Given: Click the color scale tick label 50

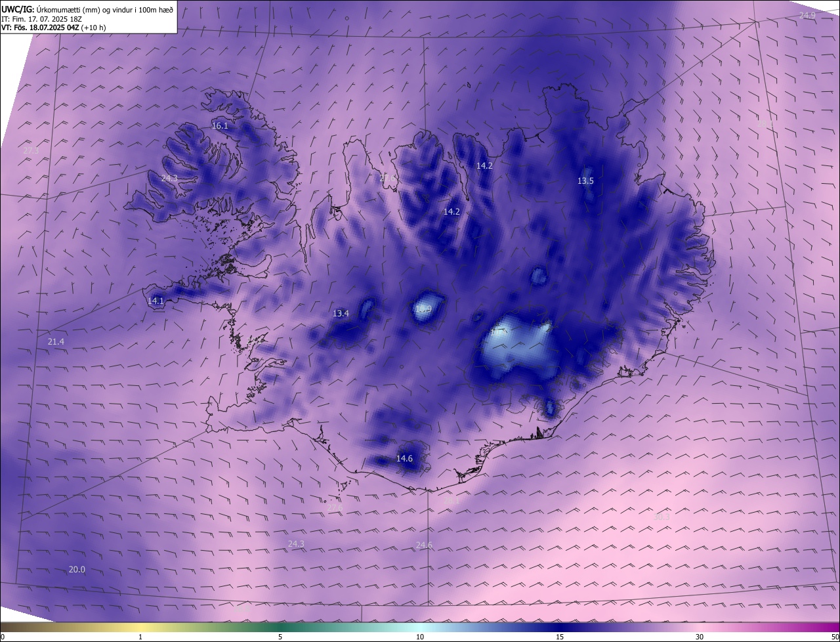Looking at the screenshot, I should coord(835,637).
